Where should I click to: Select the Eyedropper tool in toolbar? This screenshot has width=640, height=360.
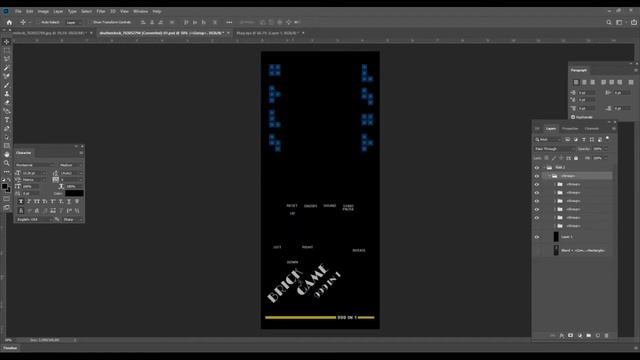pos(7,67)
